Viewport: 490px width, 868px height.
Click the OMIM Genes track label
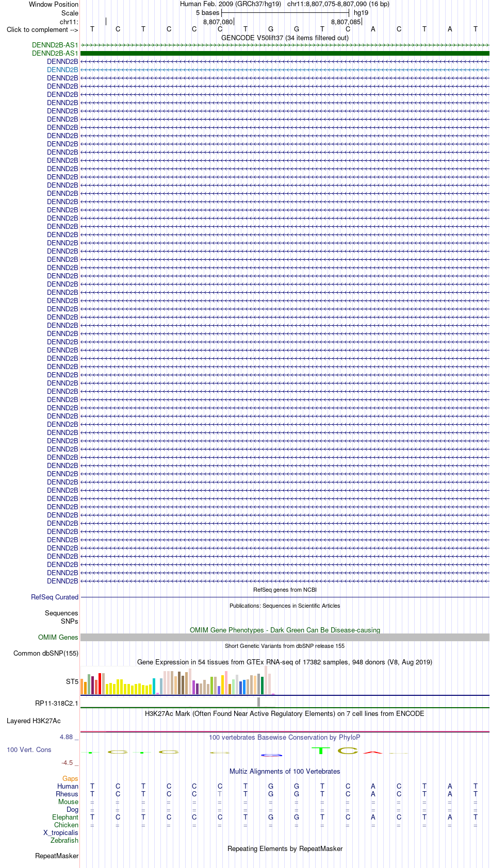tap(58, 637)
